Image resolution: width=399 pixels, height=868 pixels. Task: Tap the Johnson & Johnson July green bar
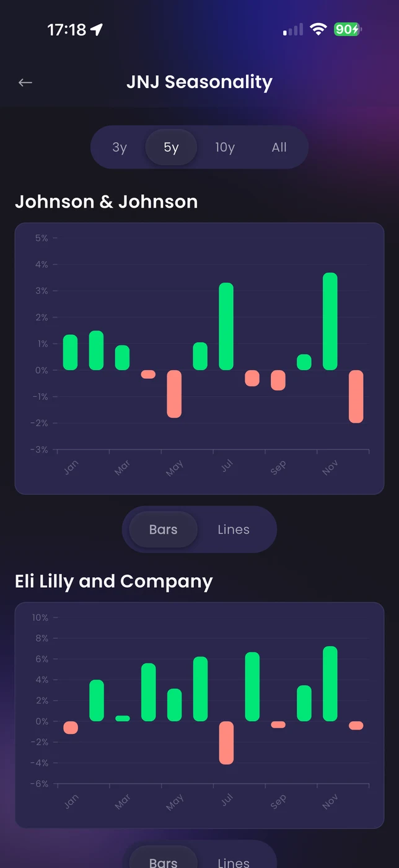(x=226, y=326)
